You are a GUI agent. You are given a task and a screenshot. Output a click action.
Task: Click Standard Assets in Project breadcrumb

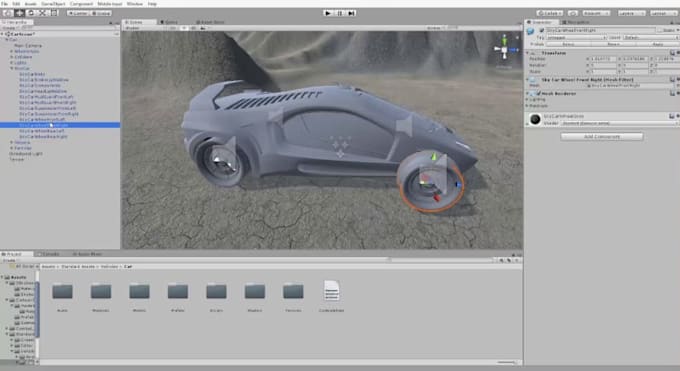tap(77, 266)
